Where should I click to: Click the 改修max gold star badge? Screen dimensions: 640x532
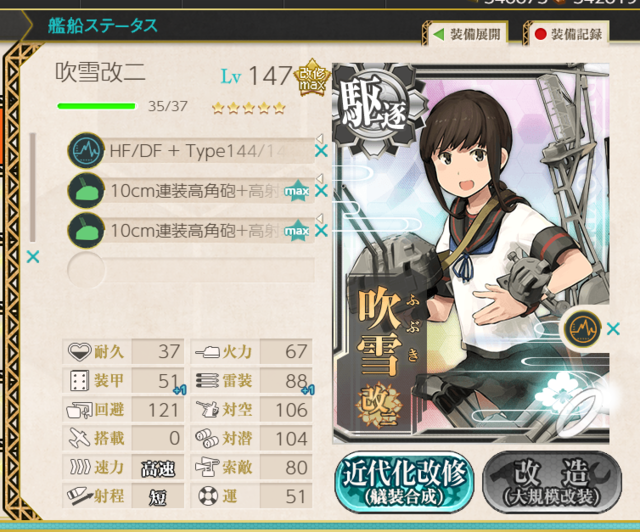click(x=312, y=78)
